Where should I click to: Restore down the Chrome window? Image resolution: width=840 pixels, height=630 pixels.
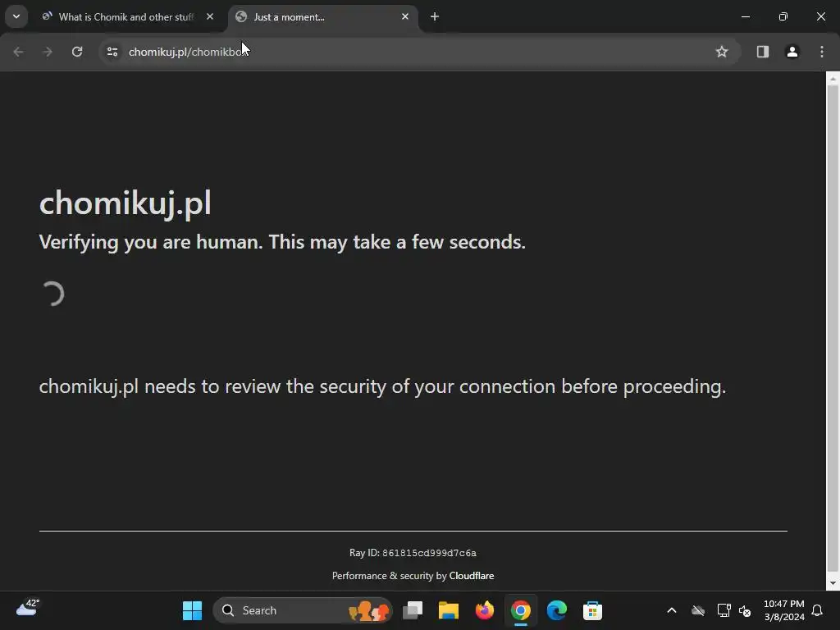coord(783,16)
